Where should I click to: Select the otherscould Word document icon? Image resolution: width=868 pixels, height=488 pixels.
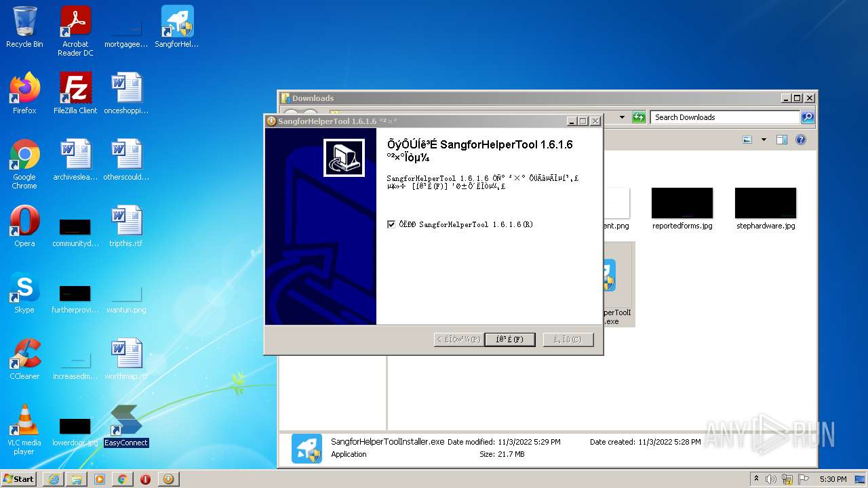126,160
